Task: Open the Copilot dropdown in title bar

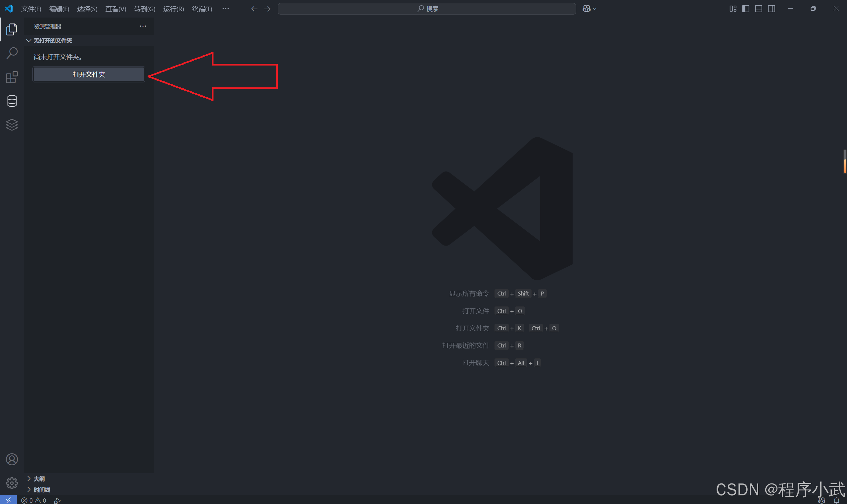Action: [x=594, y=9]
